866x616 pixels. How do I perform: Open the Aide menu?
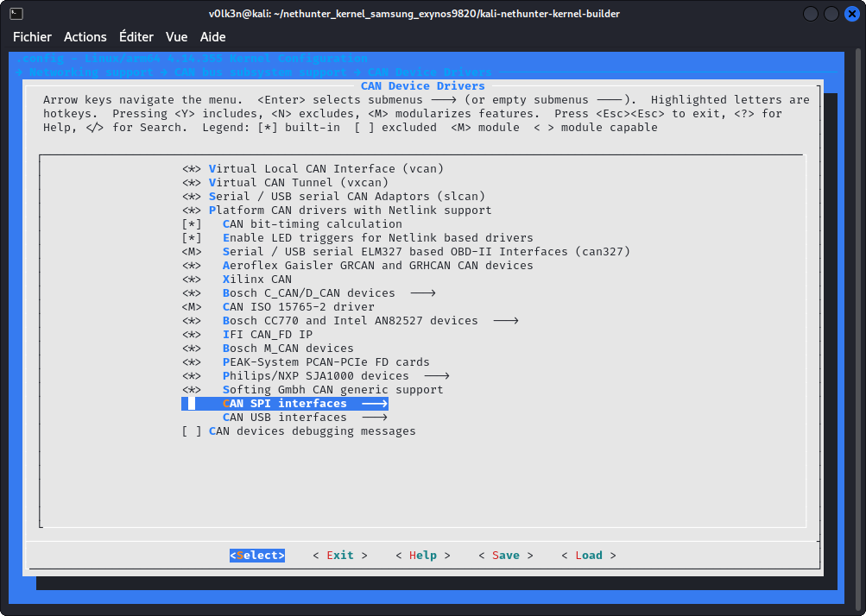click(213, 37)
